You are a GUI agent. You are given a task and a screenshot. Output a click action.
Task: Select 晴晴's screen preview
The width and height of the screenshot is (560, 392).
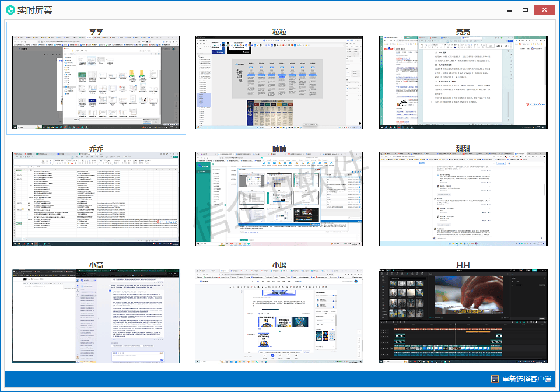[279, 199]
